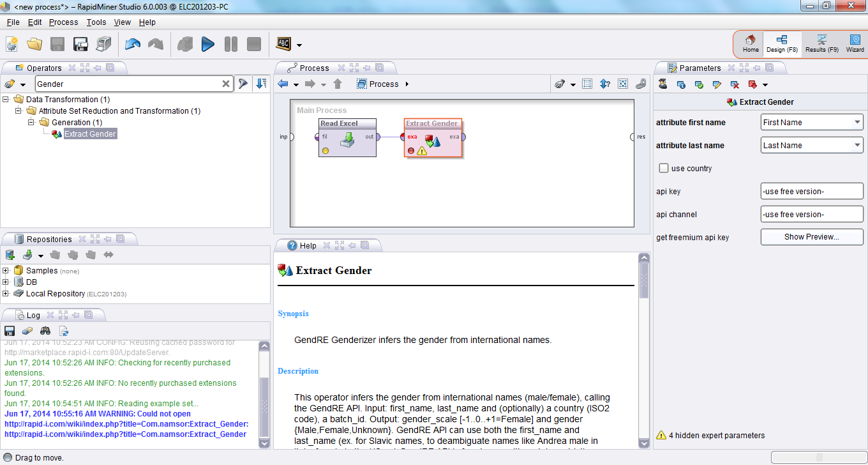Collapse the Attribute Set Reduction and Transformation node
Screen dimensions: 868x465
pos(19,111)
